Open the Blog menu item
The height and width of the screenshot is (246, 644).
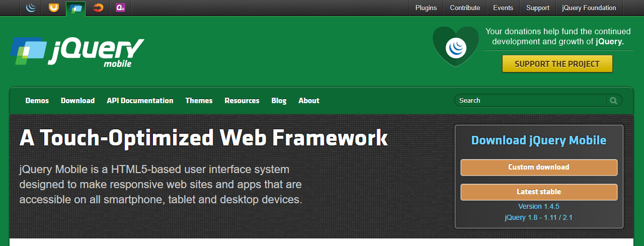click(279, 101)
